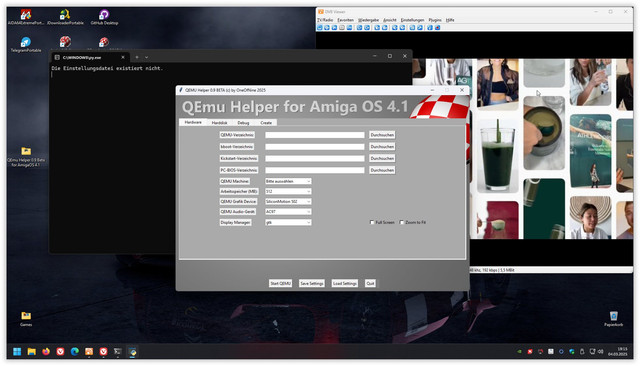Switch to the orange DVB Viewer taskbar icon

tap(89, 351)
